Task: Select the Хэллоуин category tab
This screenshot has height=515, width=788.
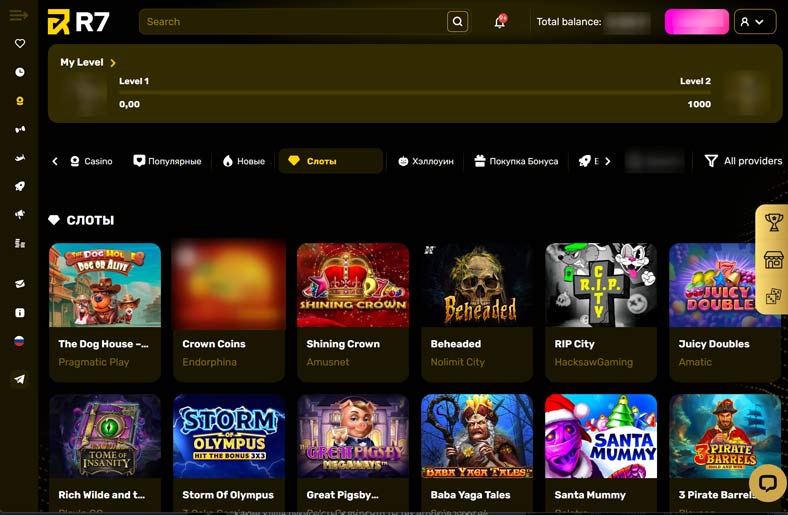Action: [x=425, y=161]
